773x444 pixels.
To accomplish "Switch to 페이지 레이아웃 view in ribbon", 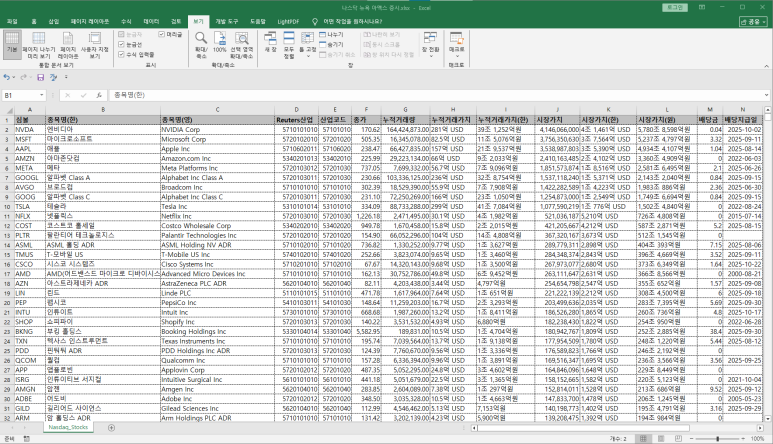I will point(68,44).
